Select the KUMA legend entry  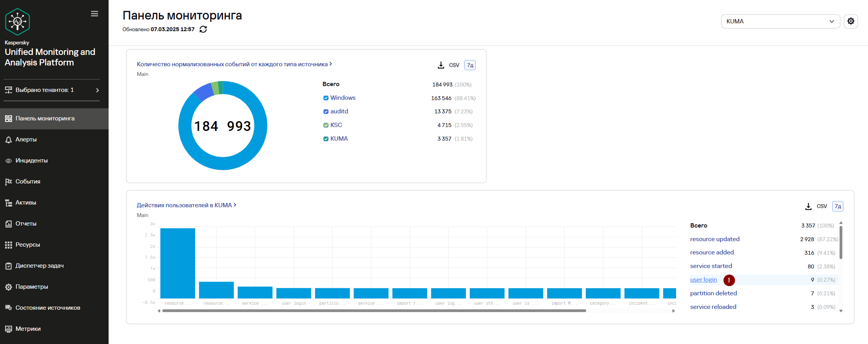pyautogui.click(x=339, y=139)
